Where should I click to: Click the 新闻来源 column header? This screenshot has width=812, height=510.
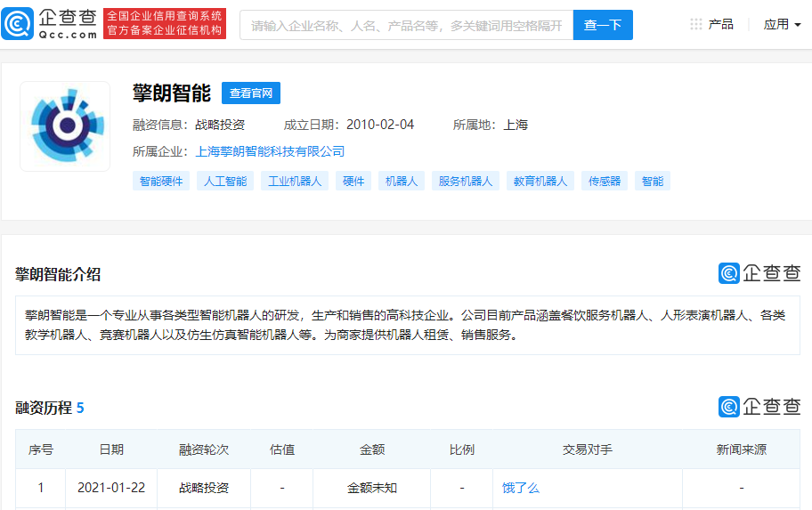tap(741, 449)
